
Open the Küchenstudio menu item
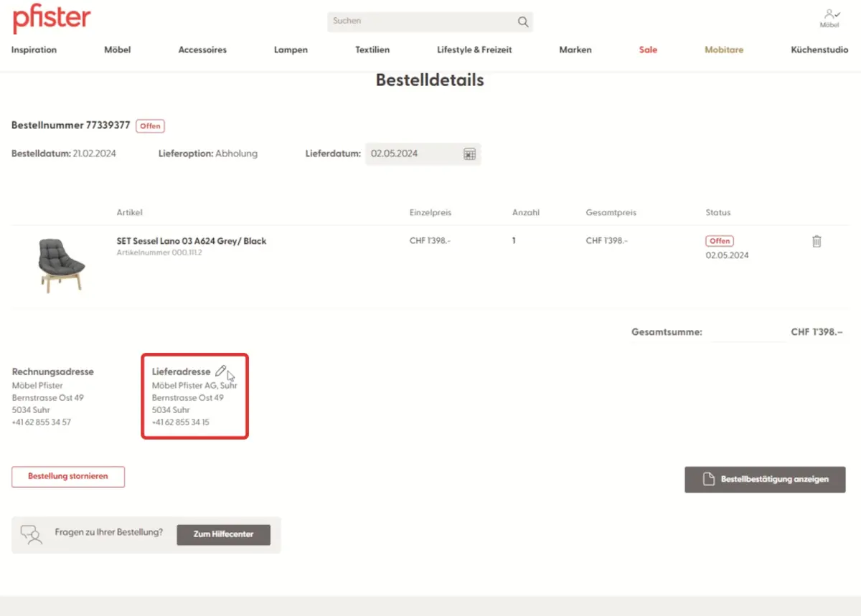pos(819,50)
